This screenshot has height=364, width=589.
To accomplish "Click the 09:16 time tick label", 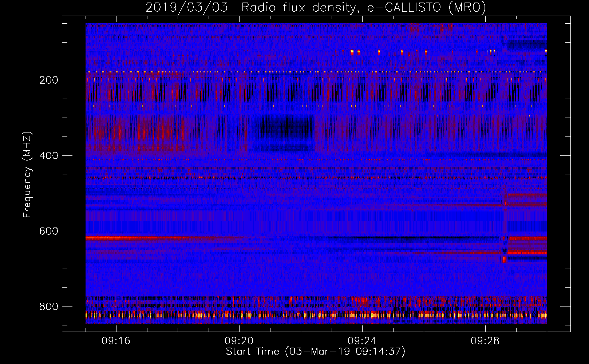I will [x=116, y=341].
